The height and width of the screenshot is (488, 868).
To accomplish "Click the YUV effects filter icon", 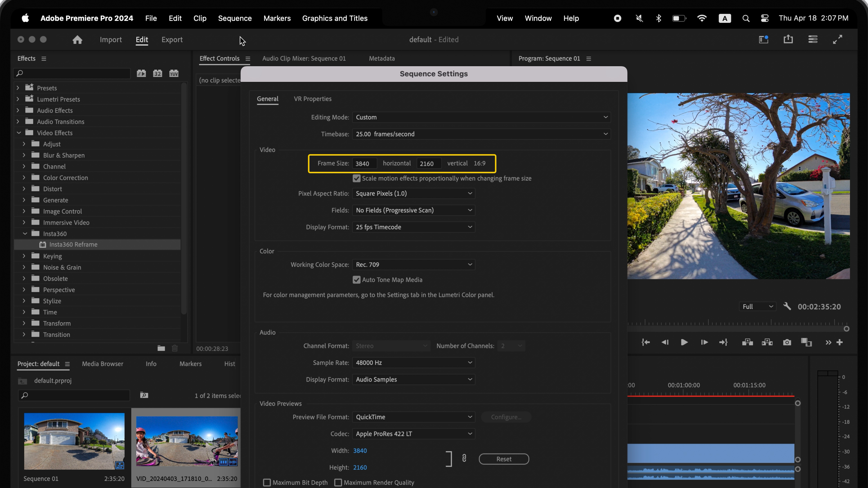I will coord(174,73).
